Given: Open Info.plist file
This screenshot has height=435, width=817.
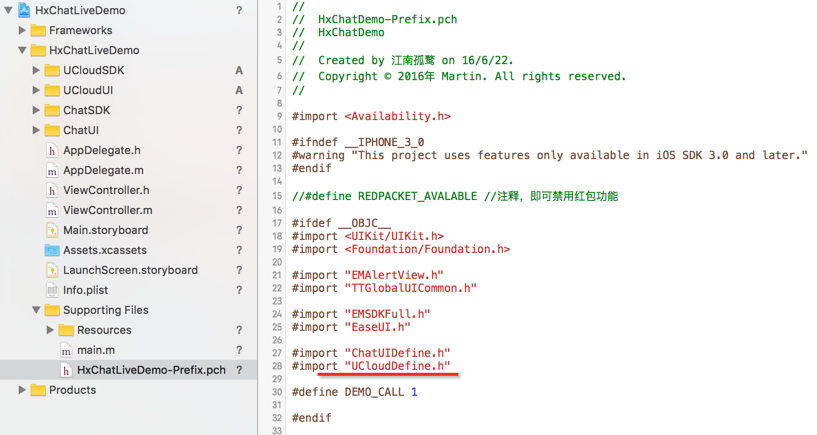Looking at the screenshot, I should click(x=86, y=290).
